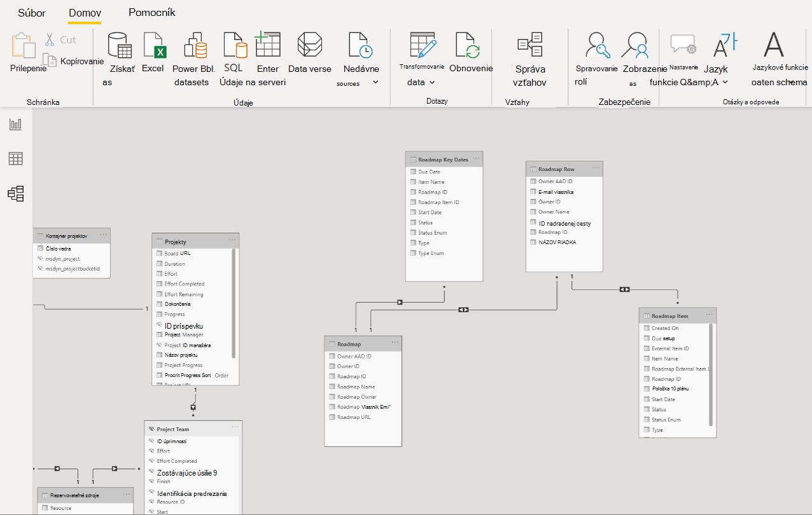This screenshot has width=812, height=515.
Task: Click the Prilepenie paste icon
Action: click(24, 46)
